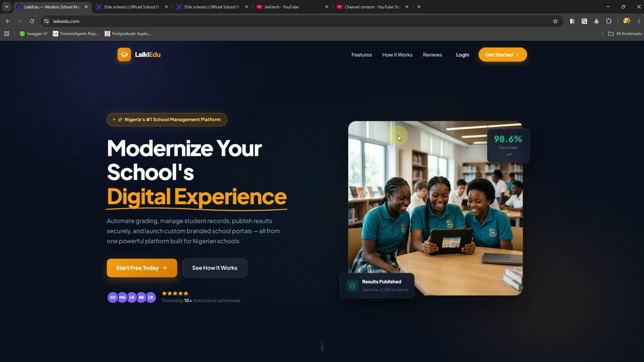Viewport: 644px width, 362px height.
Task: Go back using the browser back arrow
Action: pos(8,21)
